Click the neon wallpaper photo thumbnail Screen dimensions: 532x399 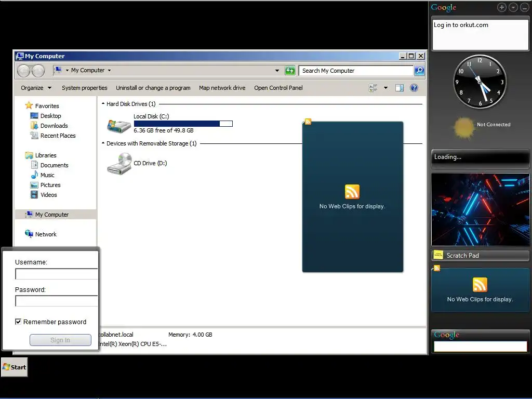point(480,209)
